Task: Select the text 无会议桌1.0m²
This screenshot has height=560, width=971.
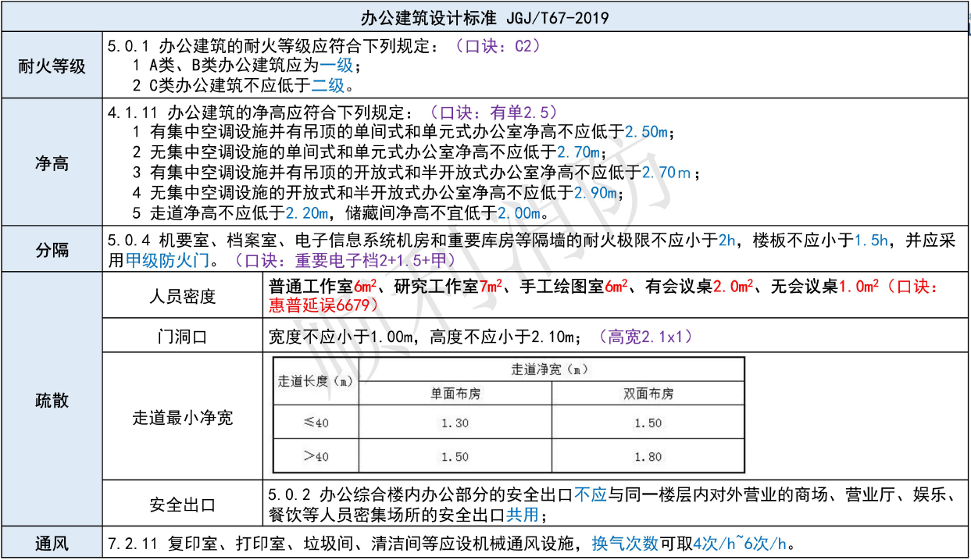Action: [826, 287]
